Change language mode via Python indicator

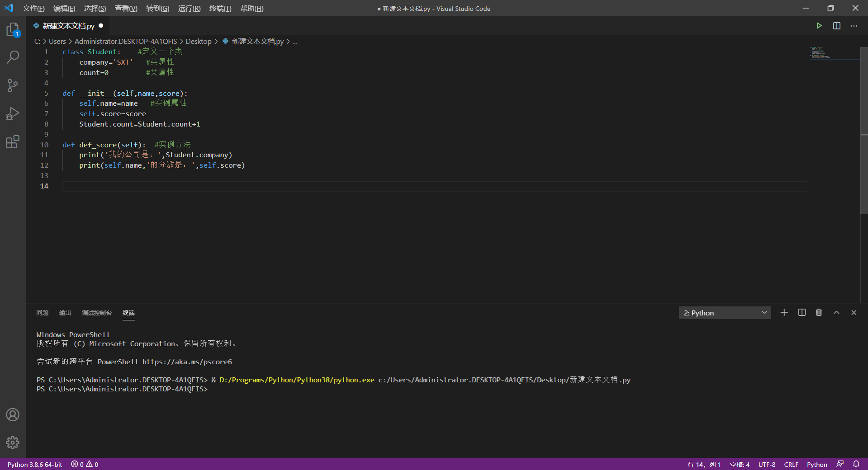pos(817,464)
